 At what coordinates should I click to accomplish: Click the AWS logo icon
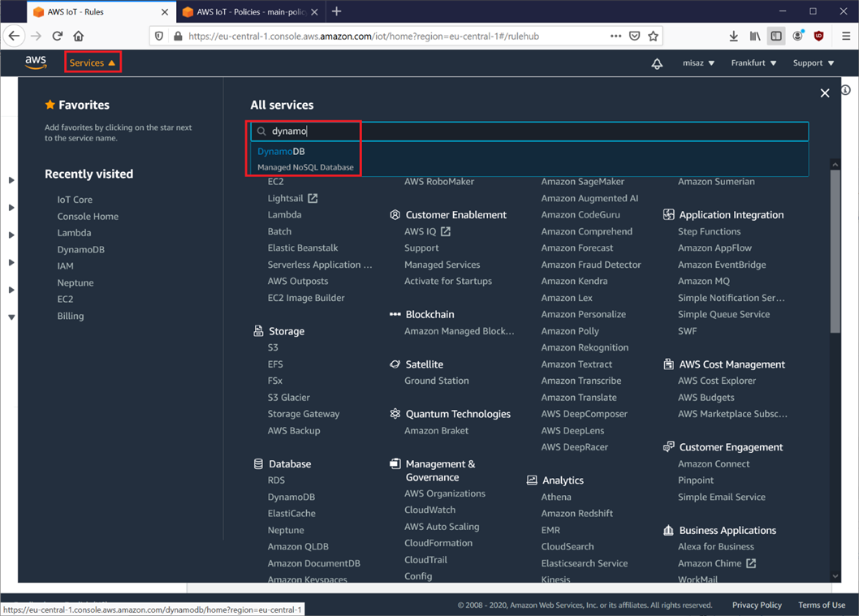(36, 62)
